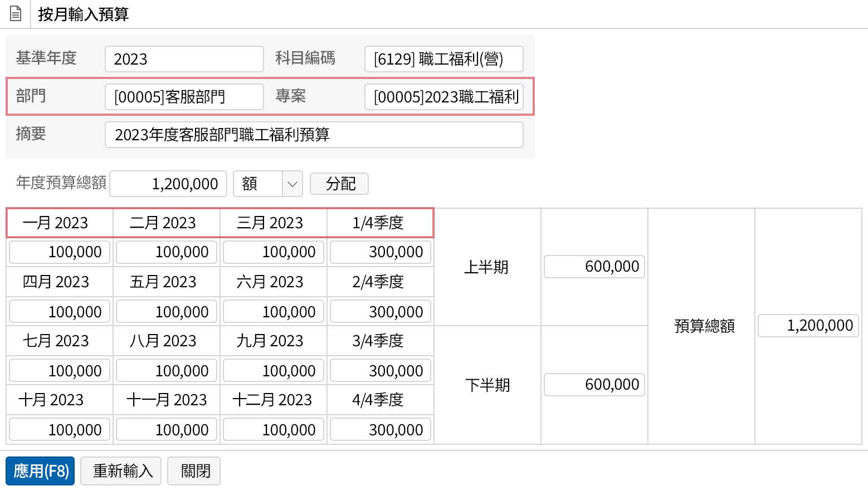Screen dimensions: 868x491
Task: Select the 預算總額 field showing 1,200,000
Action: coord(808,326)
